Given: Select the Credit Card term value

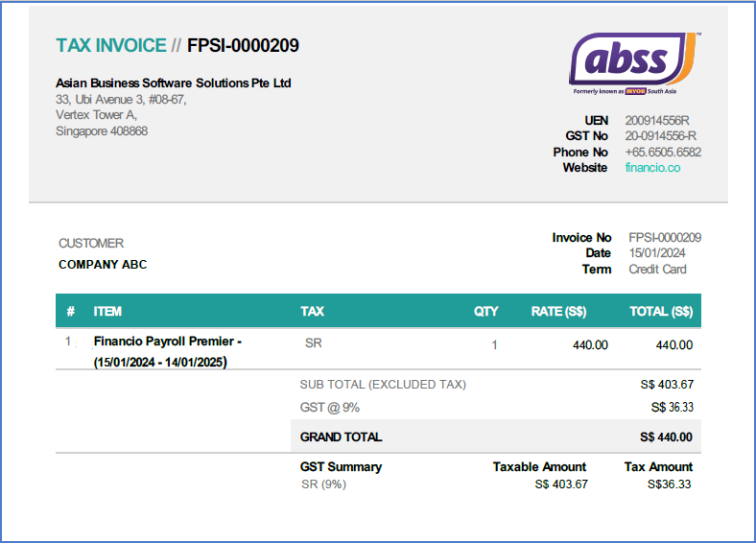Looking at the screenshot, I should pos(657,270).
